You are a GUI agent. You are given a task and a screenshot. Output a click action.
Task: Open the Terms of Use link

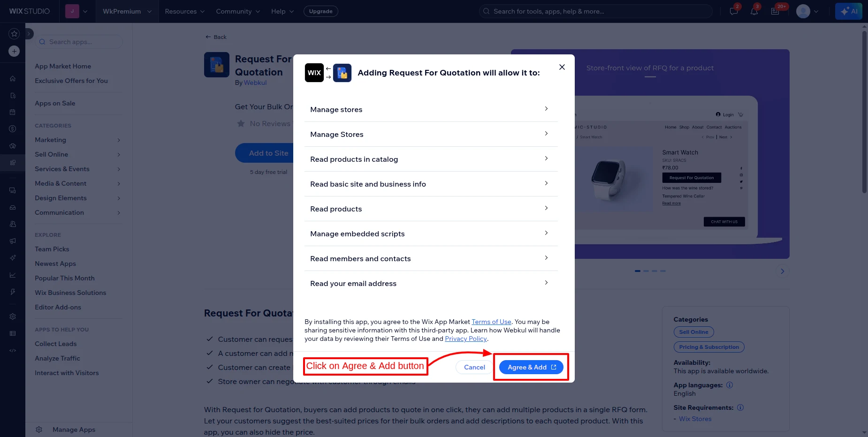[x=491, y=322]
